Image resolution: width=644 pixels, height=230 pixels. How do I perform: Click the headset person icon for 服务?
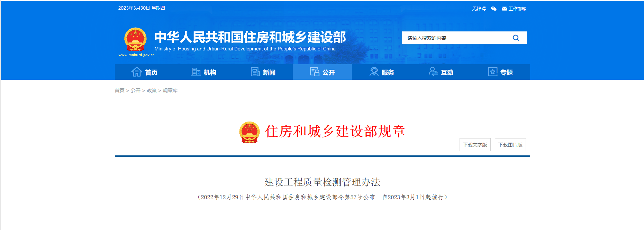[x=374, y=72]
